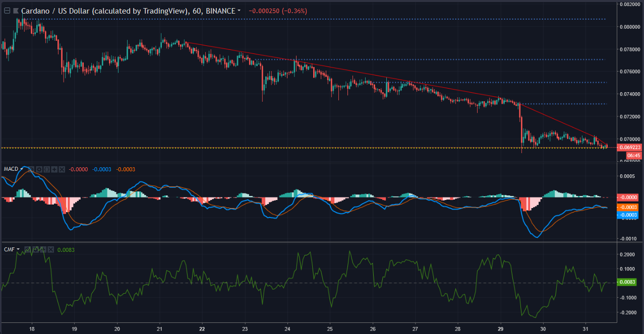The width and height of the screenshot is (644, 334).
Task: Click the 0.076000 price axis label
Action: click(631, 72)
